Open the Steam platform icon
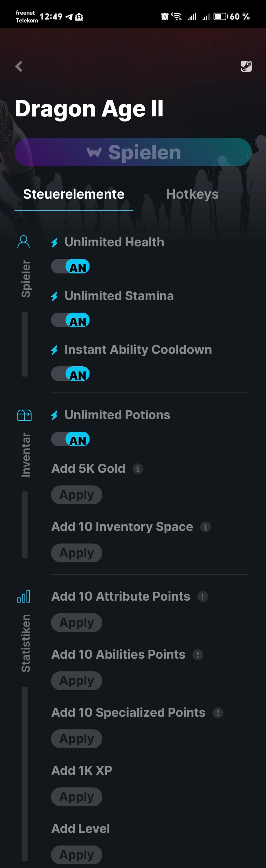The height and width of the screenshot is (868, 266). click(x=246, y=66)
